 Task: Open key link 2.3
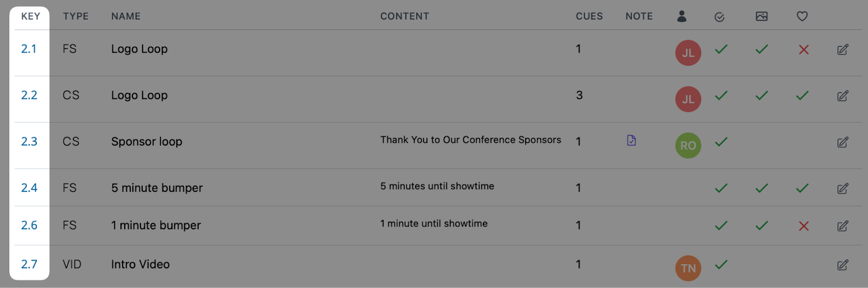pyautogui.click(x=29, y=142)
